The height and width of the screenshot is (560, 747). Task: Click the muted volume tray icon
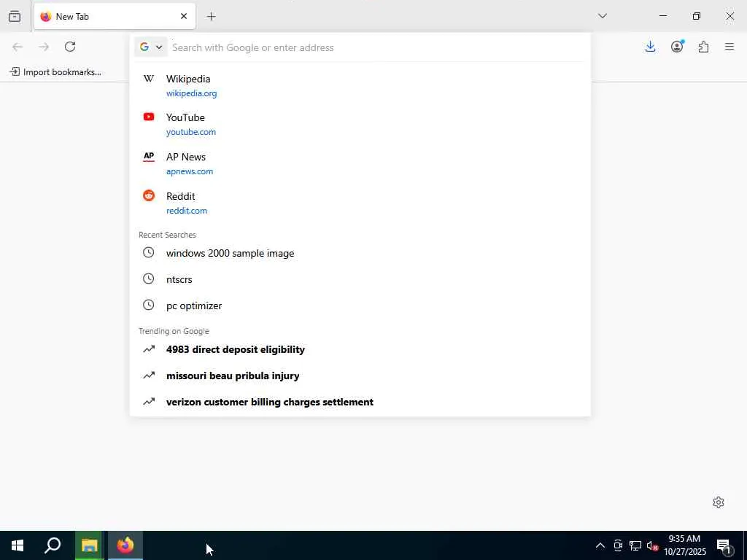[x=652, y=545]
